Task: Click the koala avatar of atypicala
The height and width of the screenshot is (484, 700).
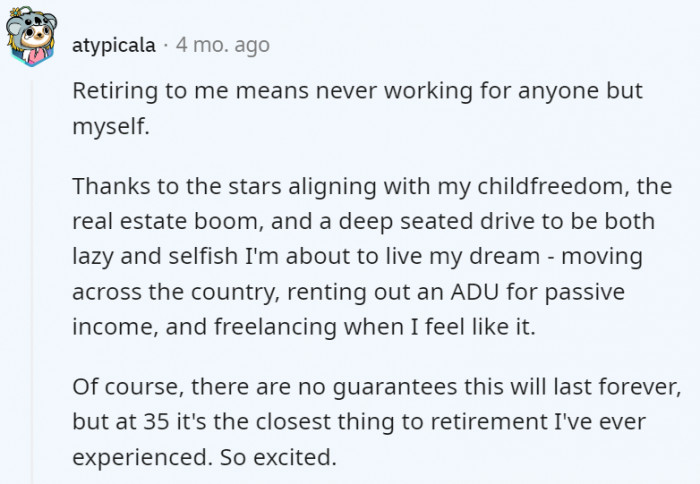Action: point(31,37)
